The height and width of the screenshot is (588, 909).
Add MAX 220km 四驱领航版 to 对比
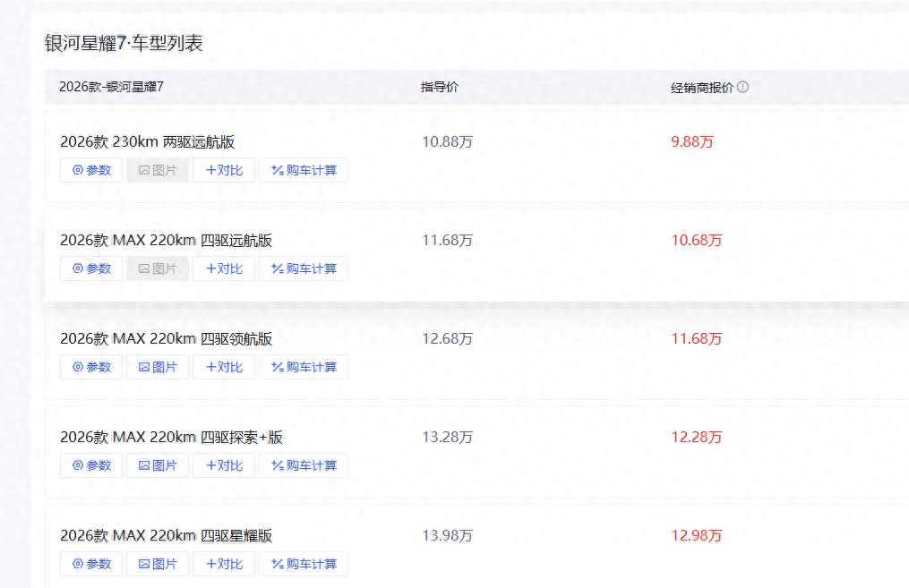224,367
